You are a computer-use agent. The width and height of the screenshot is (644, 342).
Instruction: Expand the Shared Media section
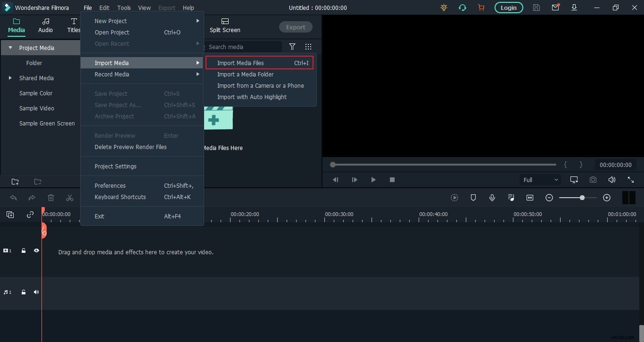coord(10,78)
